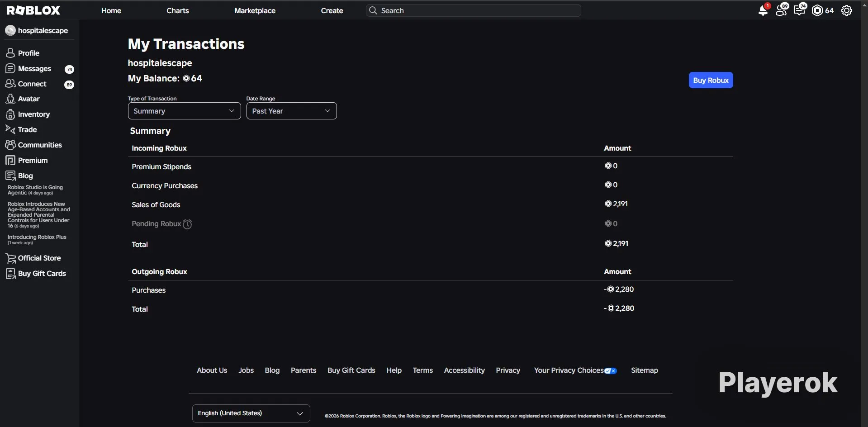Open the Accessibility footer link
Image resolution: width=868 pixels, height=427 pixels.
[464, 370]
